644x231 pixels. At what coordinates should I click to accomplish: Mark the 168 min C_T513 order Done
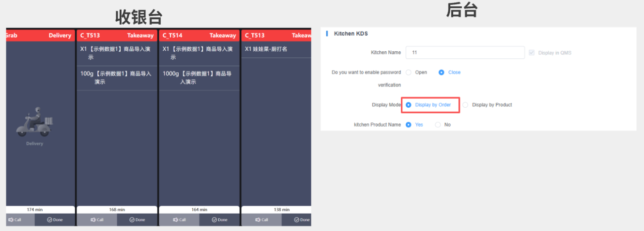[x=137, y=220]
